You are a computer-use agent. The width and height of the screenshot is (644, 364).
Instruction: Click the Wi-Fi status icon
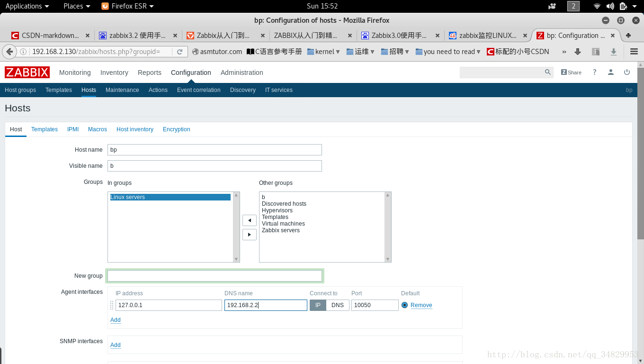coord(597,6)
